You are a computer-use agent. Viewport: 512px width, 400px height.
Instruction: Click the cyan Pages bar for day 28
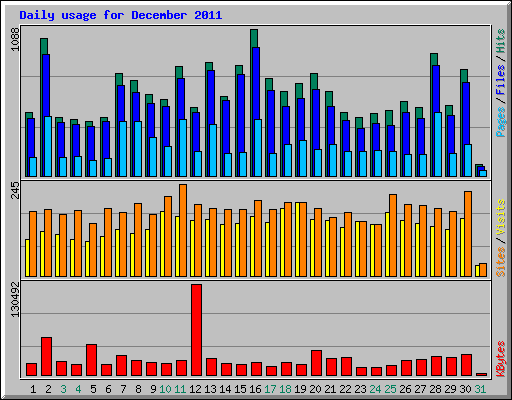point(438,144)
